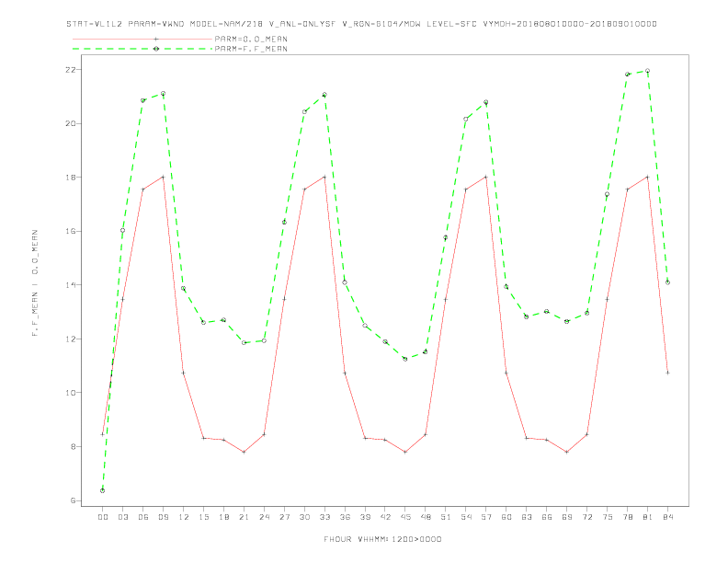Click x-axis tick label 33

tap(324, 517)
